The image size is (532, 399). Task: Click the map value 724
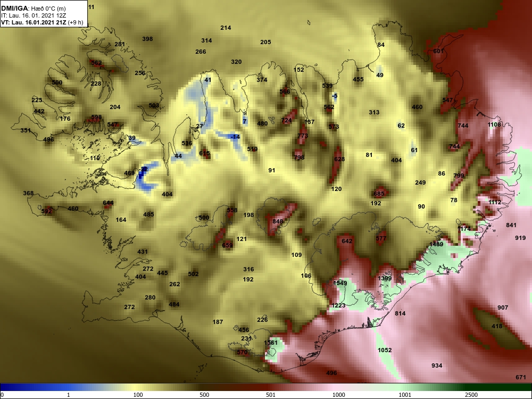tap(286, 120)
